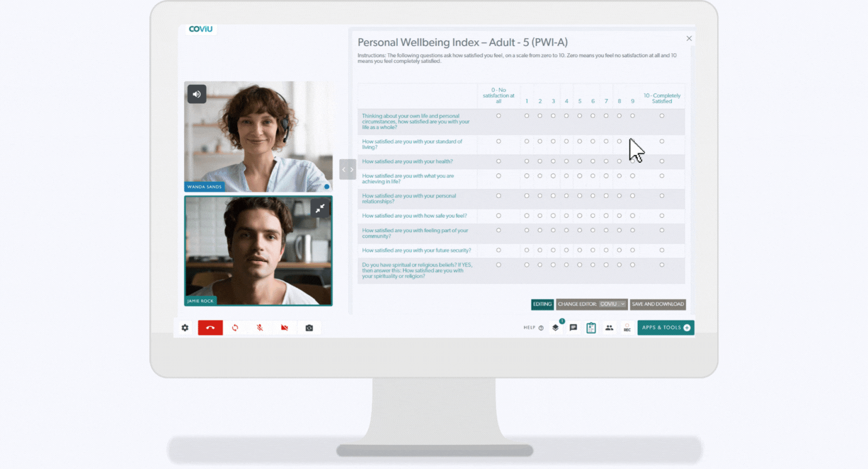Open the Change Editor COVIU dropdown
868x469 pixels.
click(x=612, y=305)
